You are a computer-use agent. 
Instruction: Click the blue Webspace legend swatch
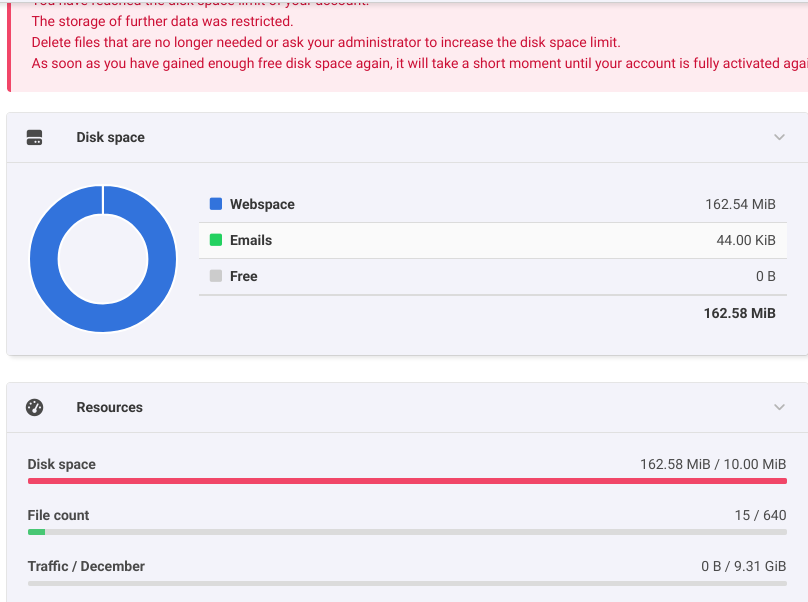(x=215, y=204)
